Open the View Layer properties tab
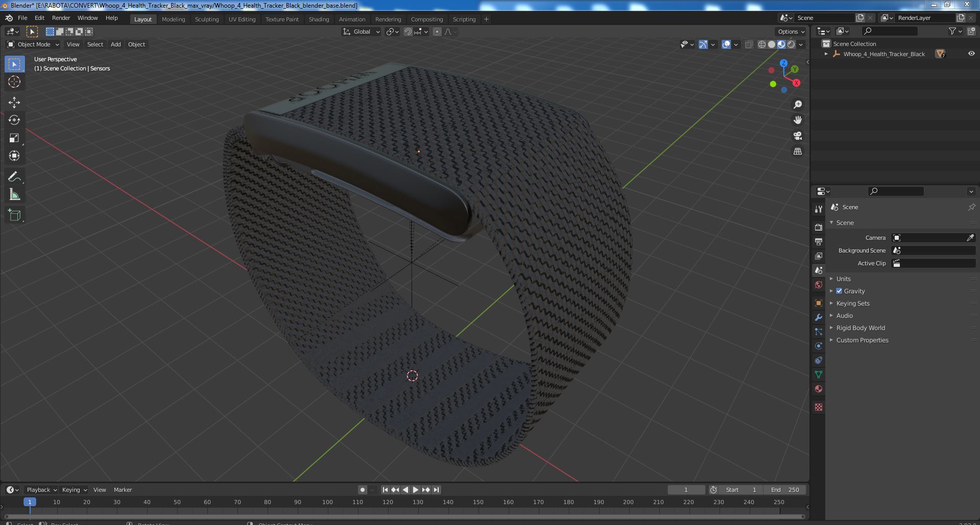 coord(819,256)
